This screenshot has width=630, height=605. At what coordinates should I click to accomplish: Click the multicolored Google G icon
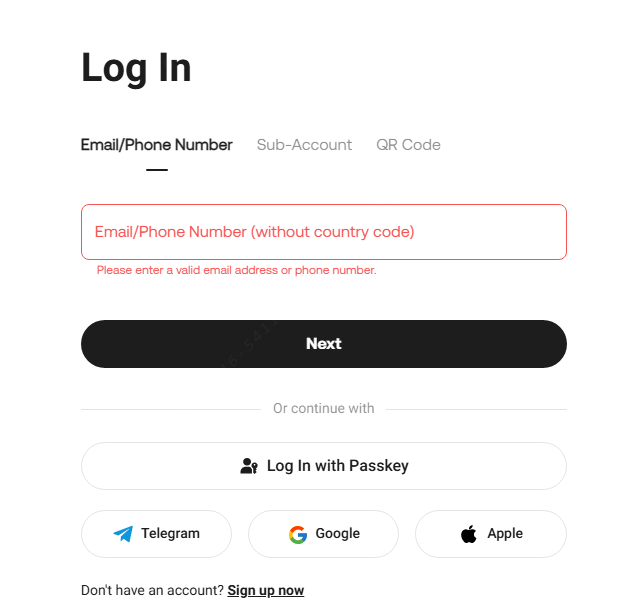tap(298, 534)
